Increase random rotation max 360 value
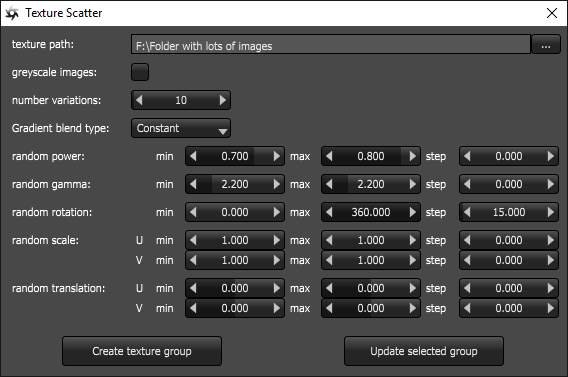 click(413, 212)
